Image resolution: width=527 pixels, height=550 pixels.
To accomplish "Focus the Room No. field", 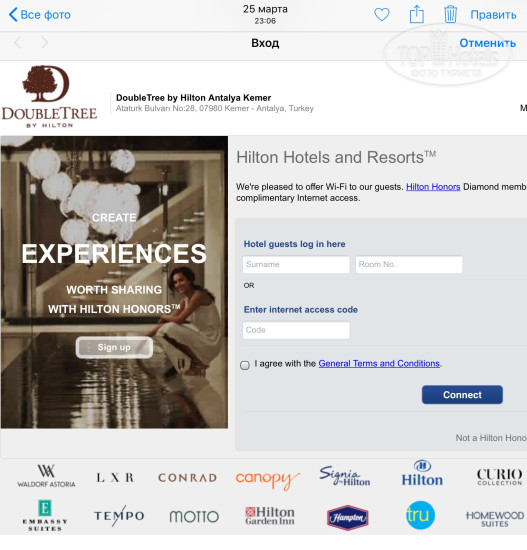I will click(x=409, y=264).
